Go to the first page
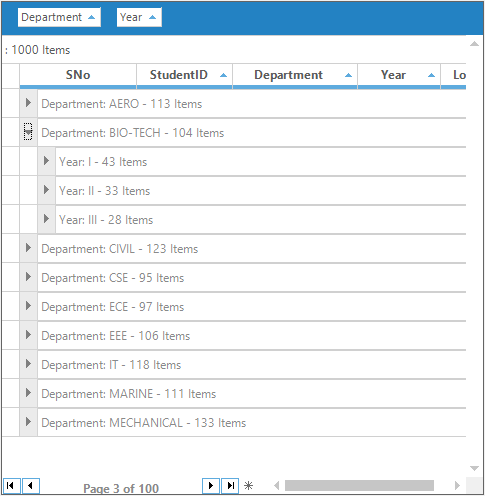 pos(11,485)
